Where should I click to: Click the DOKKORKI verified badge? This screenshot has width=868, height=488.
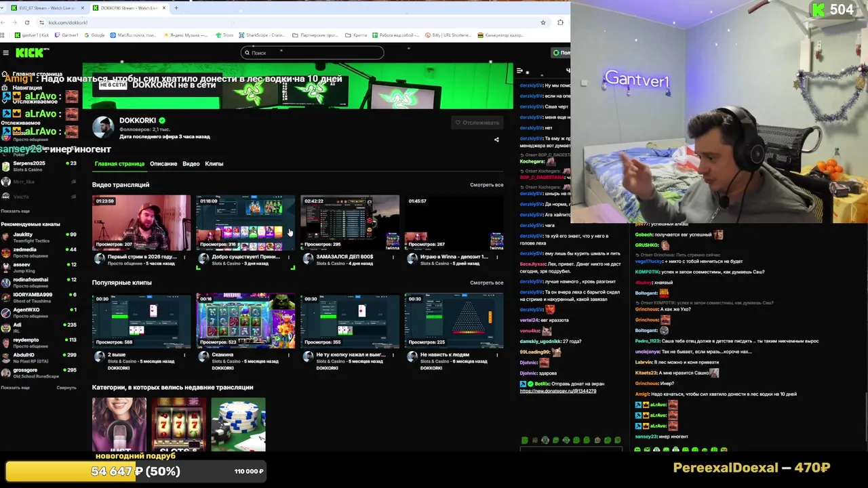(x=162, y=121)
